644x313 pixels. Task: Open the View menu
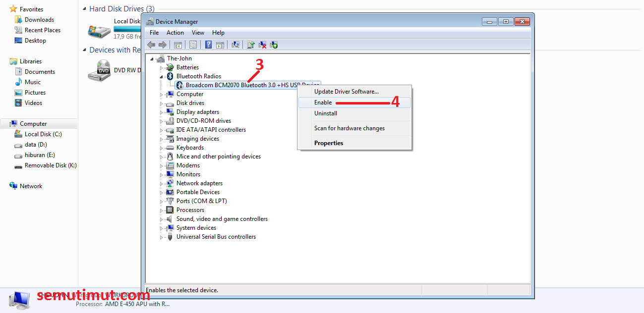[198, 33]
